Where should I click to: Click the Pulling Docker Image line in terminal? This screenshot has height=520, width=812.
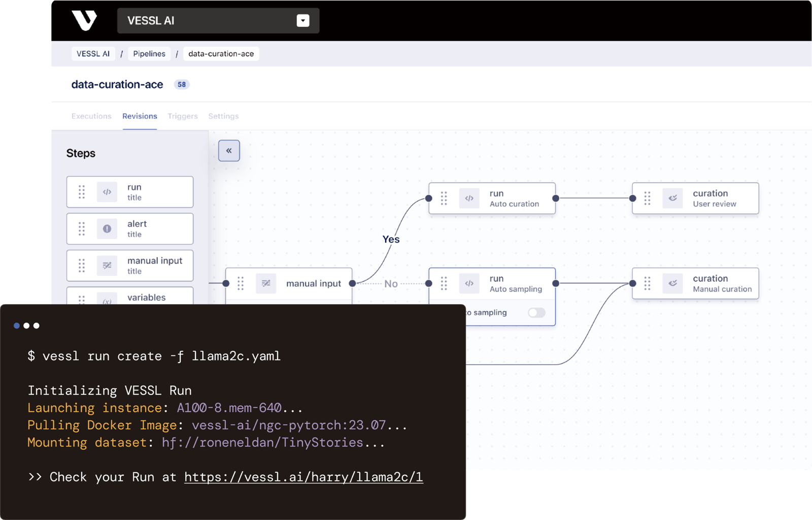click(x=217, y=425)
